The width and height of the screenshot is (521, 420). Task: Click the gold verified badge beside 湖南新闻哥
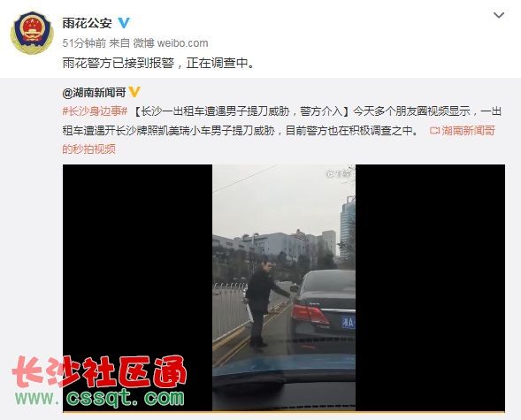pyautogui.click(x=134, y=92)
